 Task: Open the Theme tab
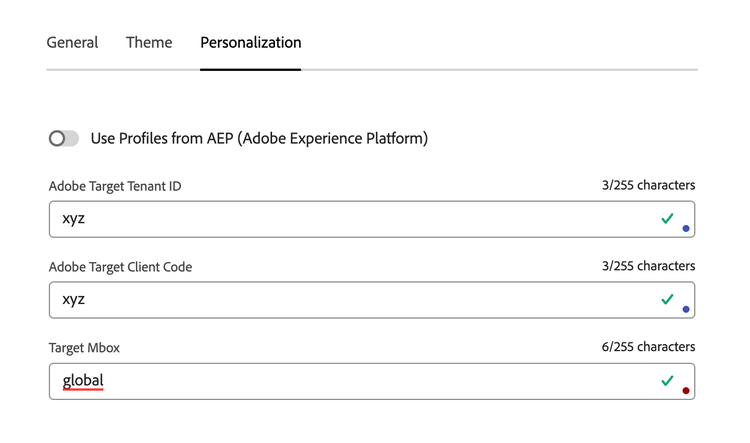tap(149, 43)
